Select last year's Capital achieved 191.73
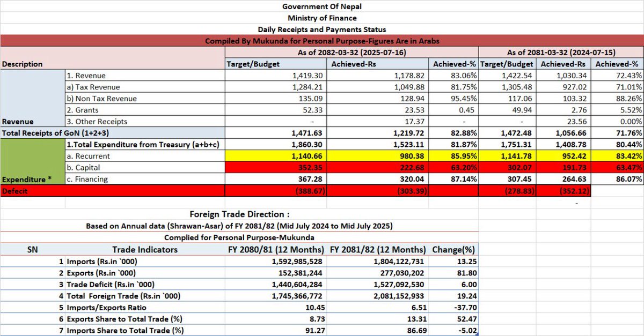The height and width of the screenshot is (336, 644). (x=575, y=168)
